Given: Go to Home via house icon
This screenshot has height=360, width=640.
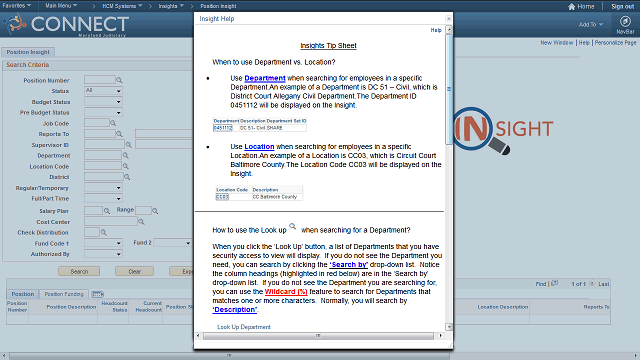Looking at the screenshot, I should [571, 6].
